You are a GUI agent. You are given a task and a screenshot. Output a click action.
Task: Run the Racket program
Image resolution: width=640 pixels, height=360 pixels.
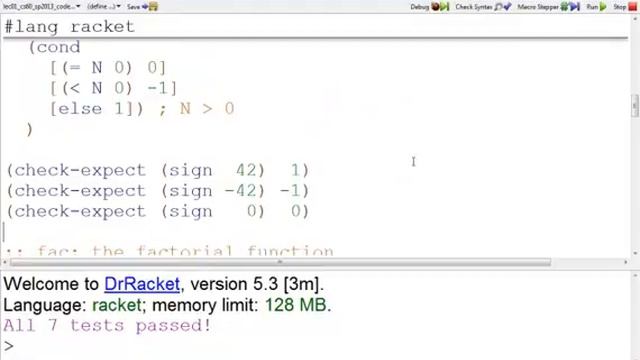(596, 7)
